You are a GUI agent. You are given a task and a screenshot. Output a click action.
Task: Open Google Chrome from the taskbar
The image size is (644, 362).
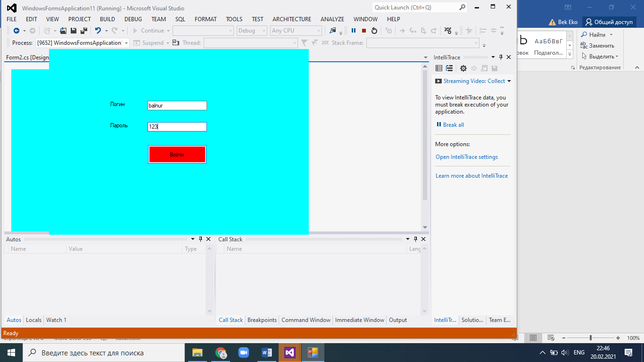[221, 353]
